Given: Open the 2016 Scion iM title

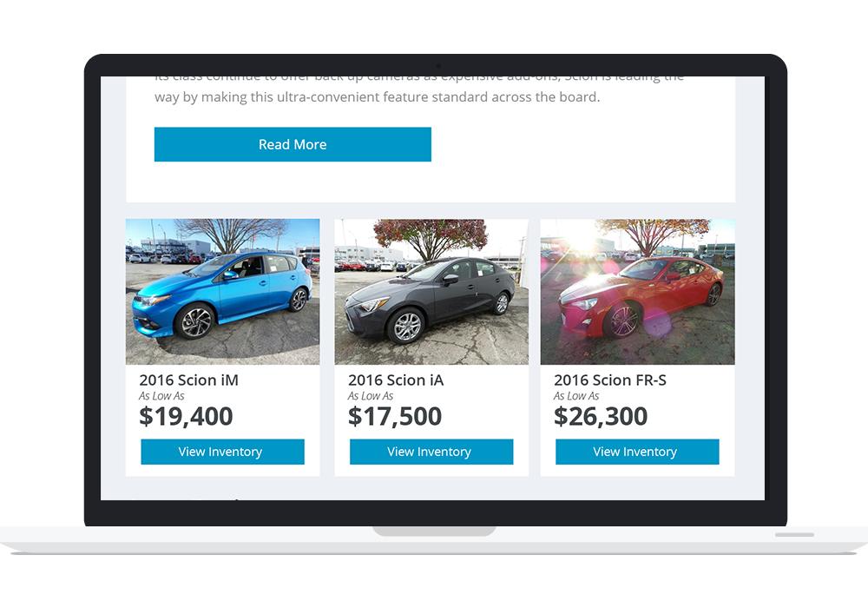Looking at the screenshot, I should pyautogui.click(x=188, y=380).
